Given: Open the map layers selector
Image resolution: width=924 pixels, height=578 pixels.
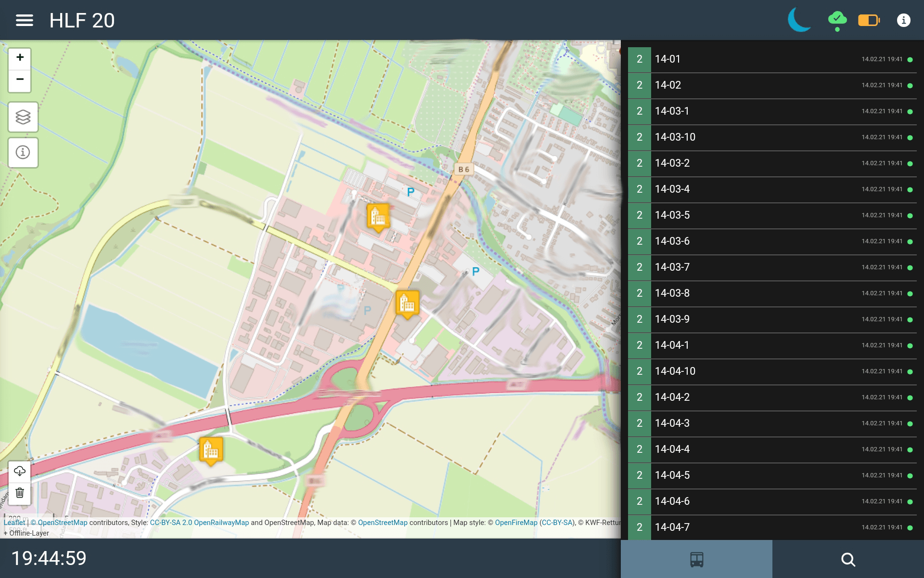Looking at the screenshot, I should point(23,117).
